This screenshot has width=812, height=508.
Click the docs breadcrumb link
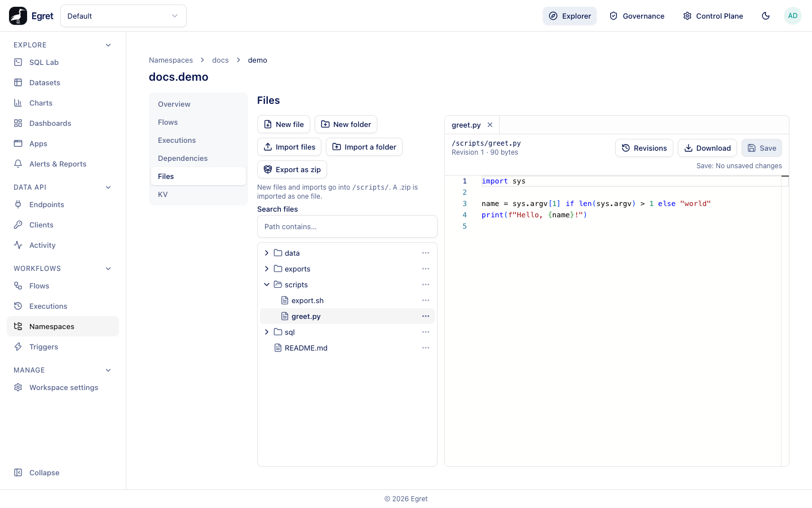tap(220, 60)
